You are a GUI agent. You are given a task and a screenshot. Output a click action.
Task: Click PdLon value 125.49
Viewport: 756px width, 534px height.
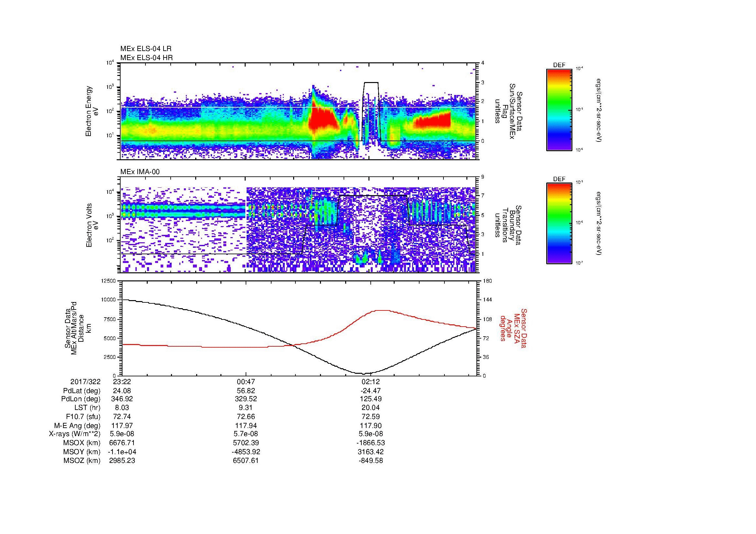371,399
